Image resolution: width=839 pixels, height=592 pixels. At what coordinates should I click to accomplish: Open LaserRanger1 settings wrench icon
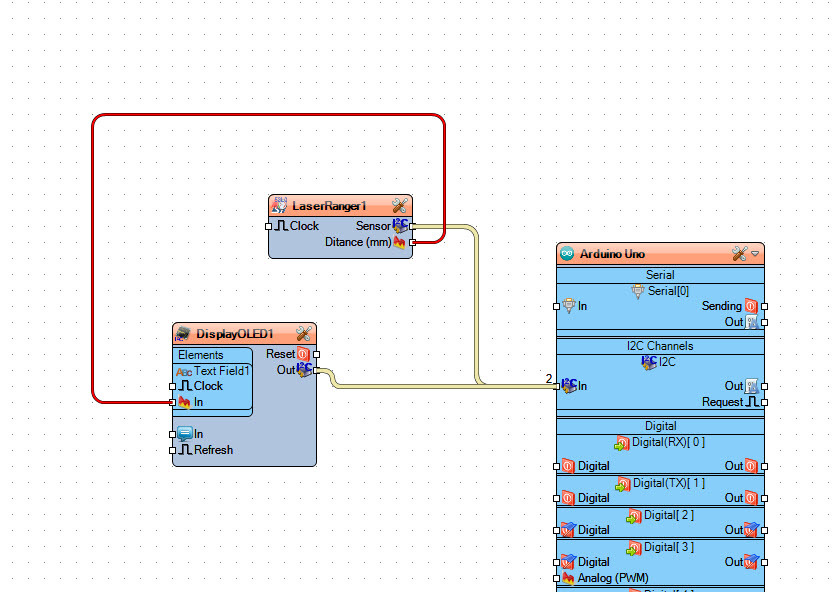[400, 206]
